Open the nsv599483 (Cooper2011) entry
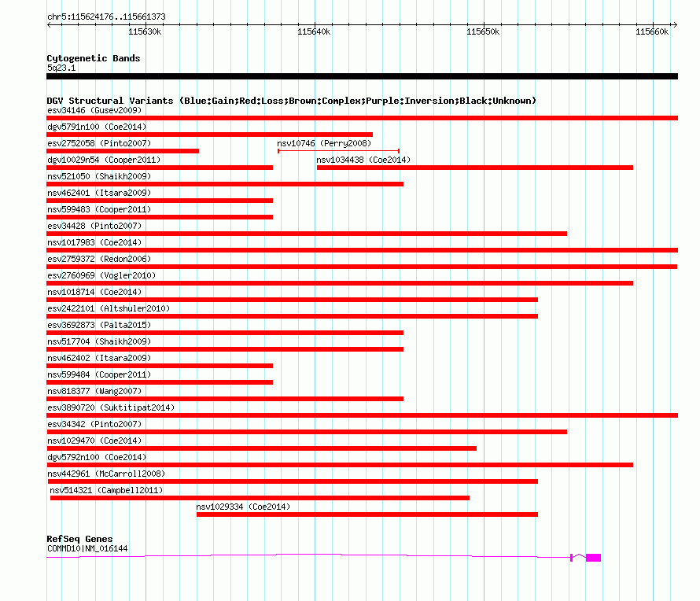 (99, 209)
